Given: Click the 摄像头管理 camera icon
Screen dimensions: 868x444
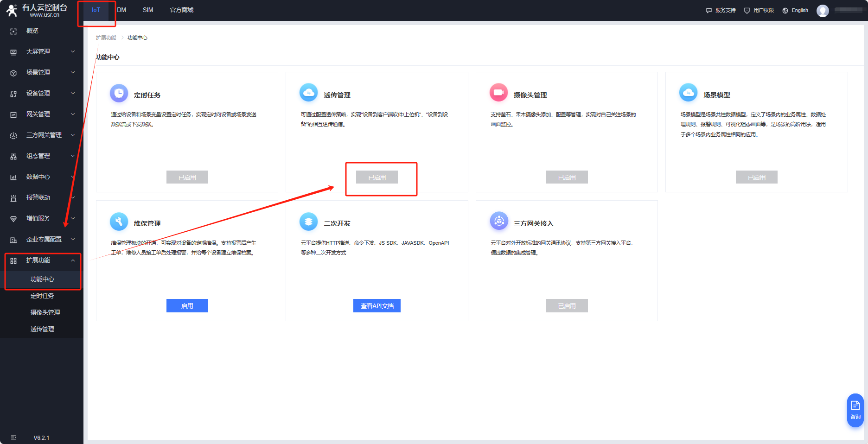Looking at the screenshot, I should click(498, 93).
